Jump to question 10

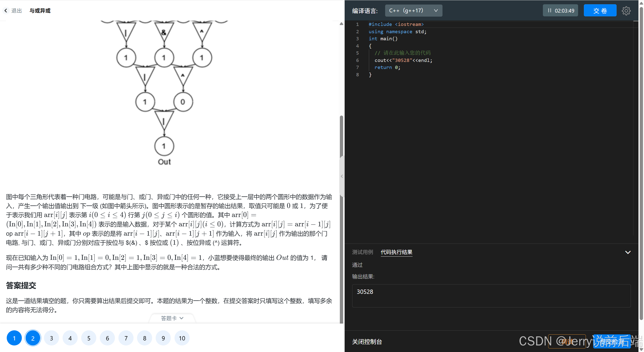pyautogui.click(x=182, y=338)
